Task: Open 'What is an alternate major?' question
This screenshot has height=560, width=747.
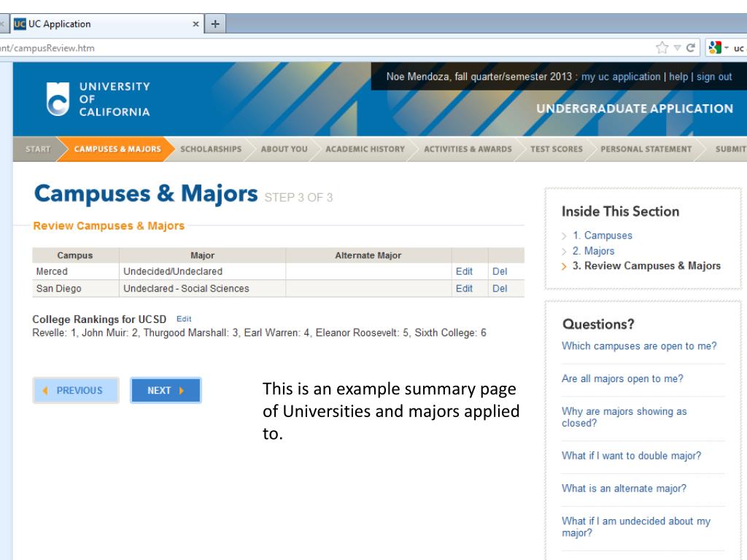Action: [624, 489]
